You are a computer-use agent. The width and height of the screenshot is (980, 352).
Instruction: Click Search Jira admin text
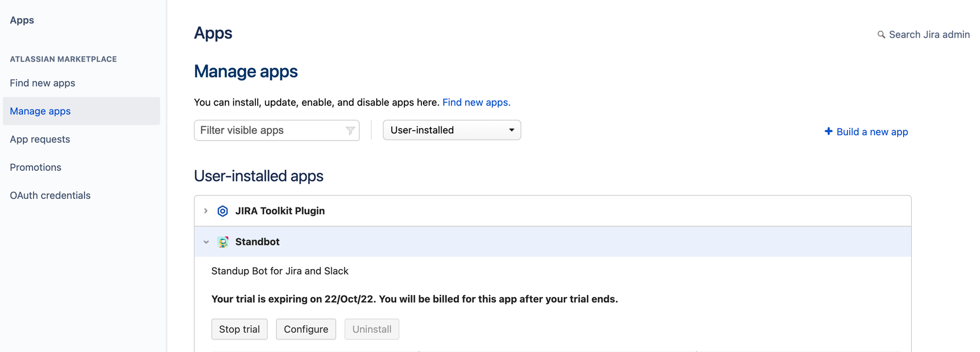pyautogui.click(x=929, y=35)
